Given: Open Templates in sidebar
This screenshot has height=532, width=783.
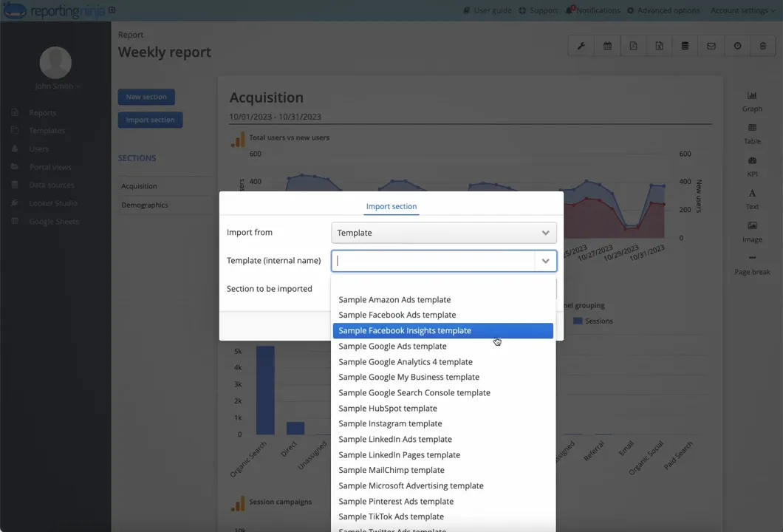Looking at the screenshot, I should pos(47,131).
